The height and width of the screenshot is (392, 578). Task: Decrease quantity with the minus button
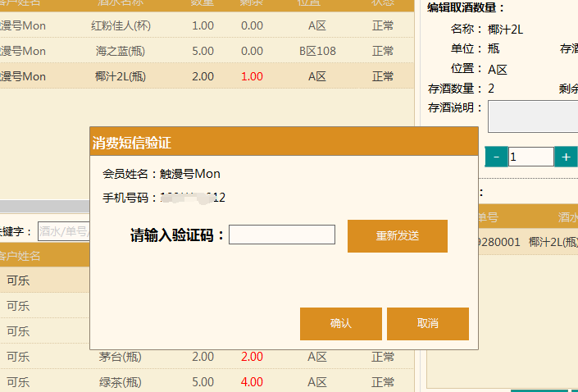click(496, 157)
